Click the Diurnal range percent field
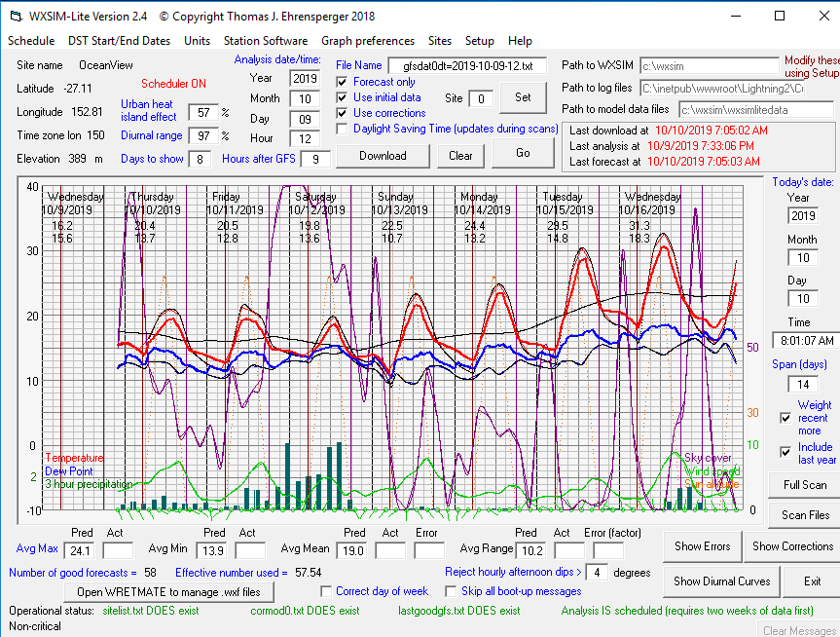This screenshot has height=637, width=840. coord(203,135)
